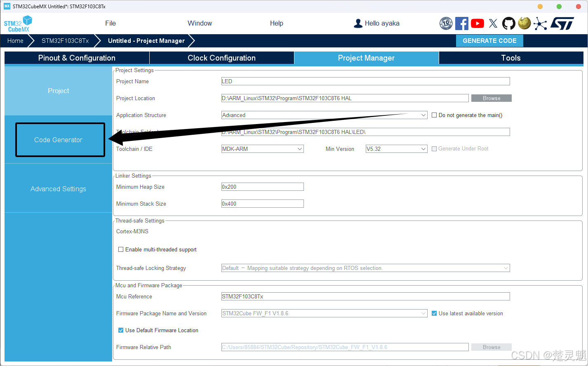Click the Thread-safe Locking Strategy label
The height and width of the screenshot is (366, 588).
(x=151, y=268)
